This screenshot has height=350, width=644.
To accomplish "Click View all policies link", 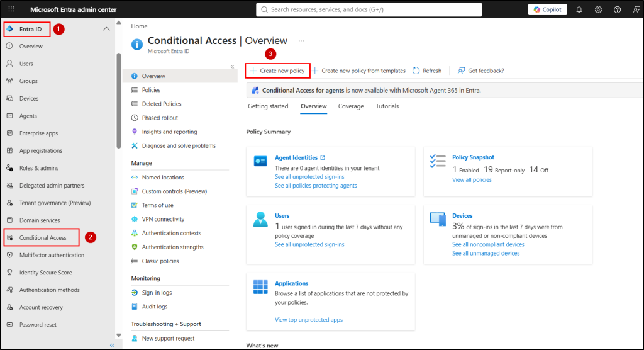I will coord(472,180).
